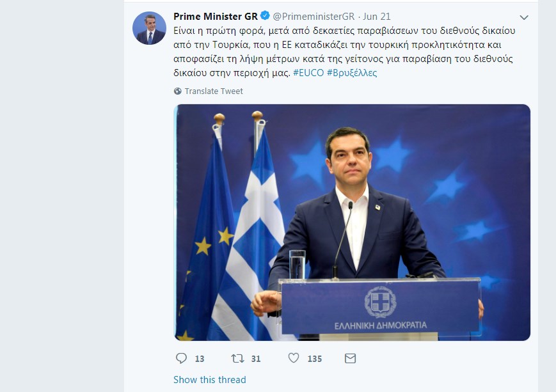Click the like count 135
The width and height of the screenshot is (556, 392).
click(315, 359)
